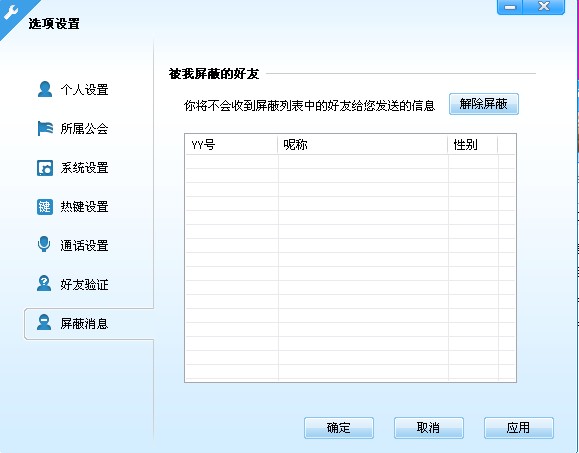
Task: Click the wrench icon beside 选项设置
Action: pos(10,11)
